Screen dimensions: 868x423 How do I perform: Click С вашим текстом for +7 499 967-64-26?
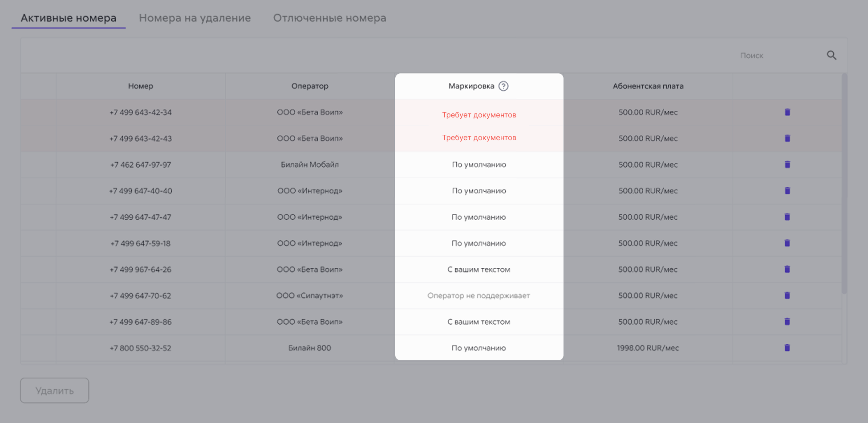[479, 270]
